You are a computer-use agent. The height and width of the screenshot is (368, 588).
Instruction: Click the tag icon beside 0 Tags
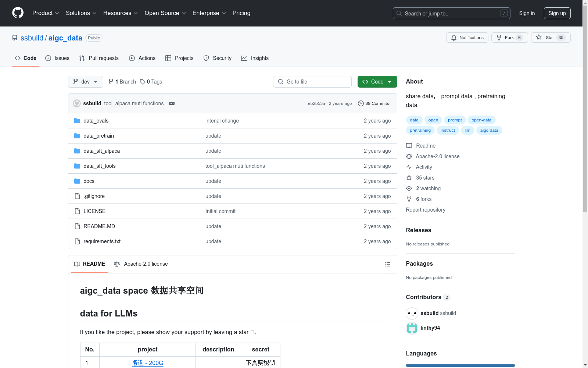[143, 82]
